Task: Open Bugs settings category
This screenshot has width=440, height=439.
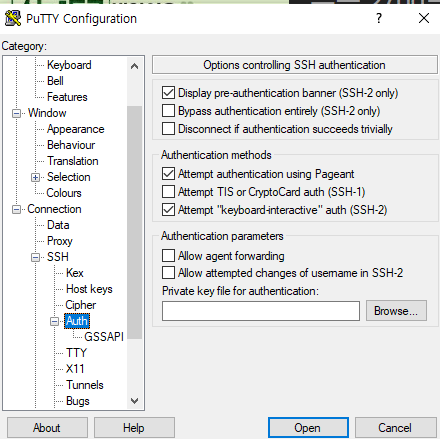Action: [x=78, y=401]
